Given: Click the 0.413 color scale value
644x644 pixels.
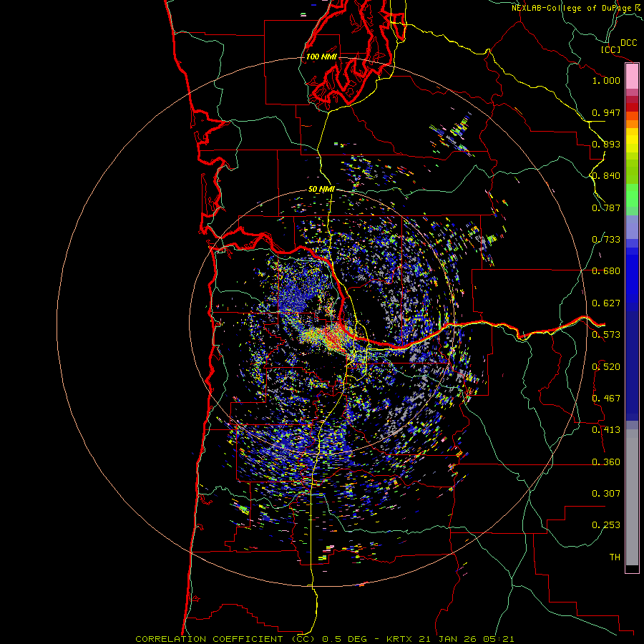Looking at the screenshot, I should pos(606,430).
